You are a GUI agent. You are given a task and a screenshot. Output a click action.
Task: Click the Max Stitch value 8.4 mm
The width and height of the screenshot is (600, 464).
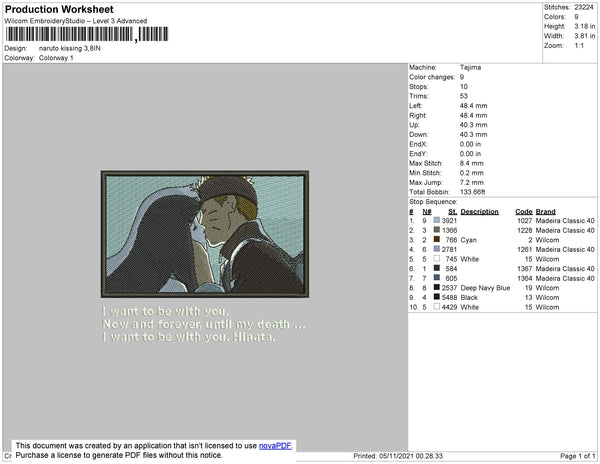(x=471, y=163)
